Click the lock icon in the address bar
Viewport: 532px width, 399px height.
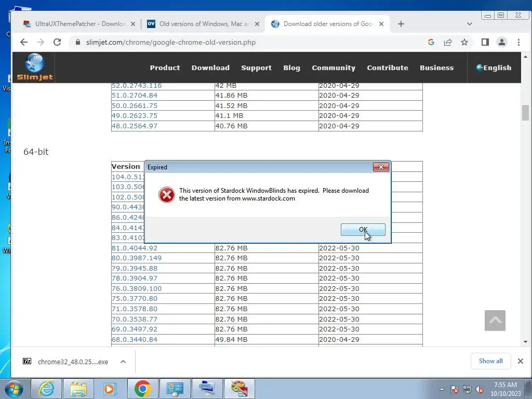[x=78, y=42]
